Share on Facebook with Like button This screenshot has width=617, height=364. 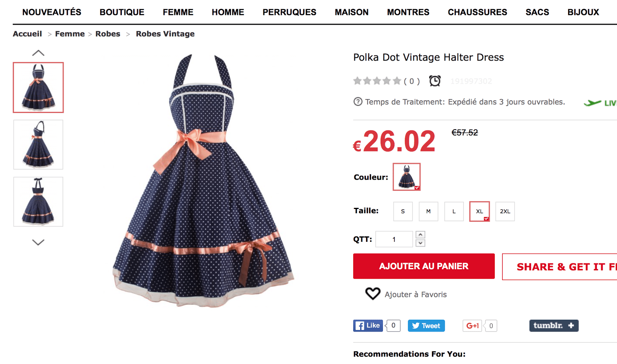pyautogui.click(x=368, y=325)
